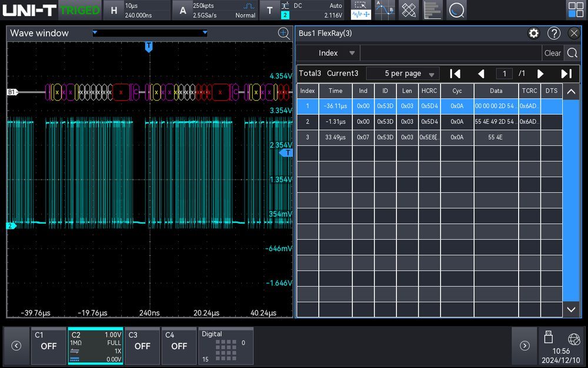Open the trigger DC Auto 2.116V settings
This screenshot has height=368, width=588.
click(x=312, y=10)
